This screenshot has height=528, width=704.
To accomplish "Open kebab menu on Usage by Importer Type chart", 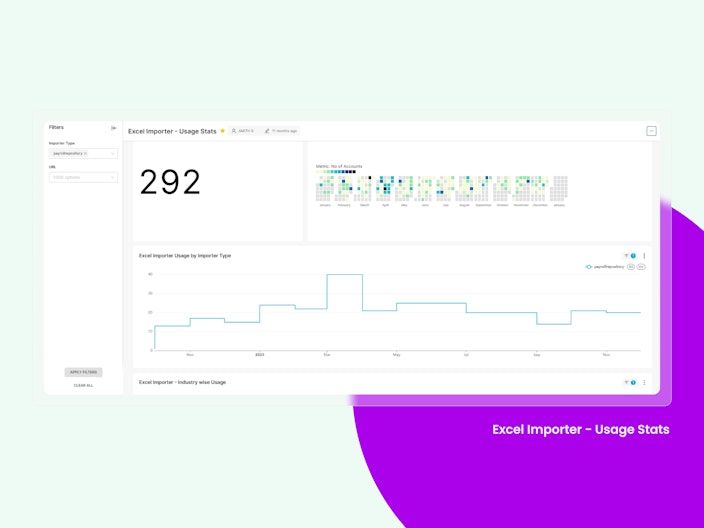I will tap(644, 255).
